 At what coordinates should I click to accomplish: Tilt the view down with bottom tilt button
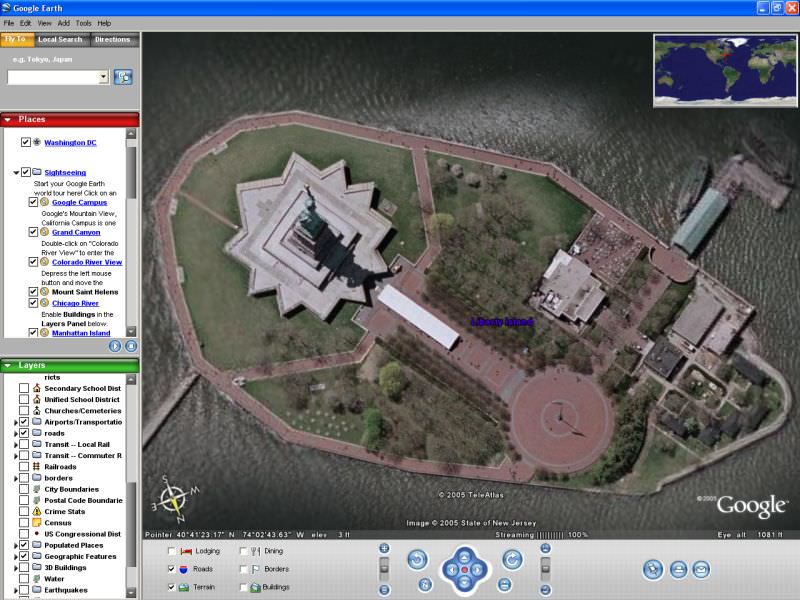545,590
